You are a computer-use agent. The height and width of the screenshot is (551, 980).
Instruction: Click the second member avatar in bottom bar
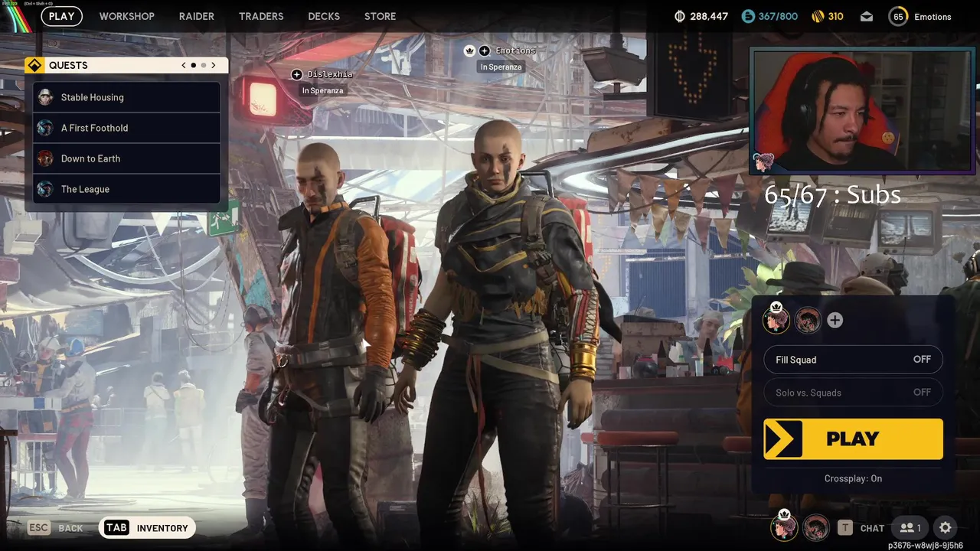click(816, 527)
